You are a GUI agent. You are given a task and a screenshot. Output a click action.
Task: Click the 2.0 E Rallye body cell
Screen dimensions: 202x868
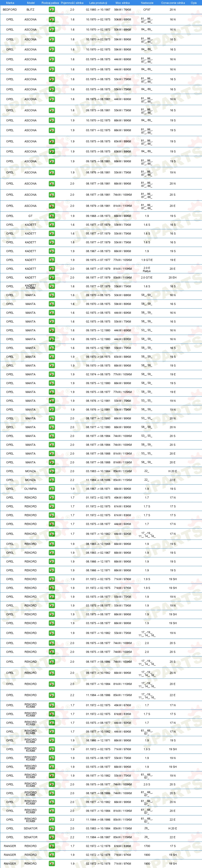click(147, 269)
